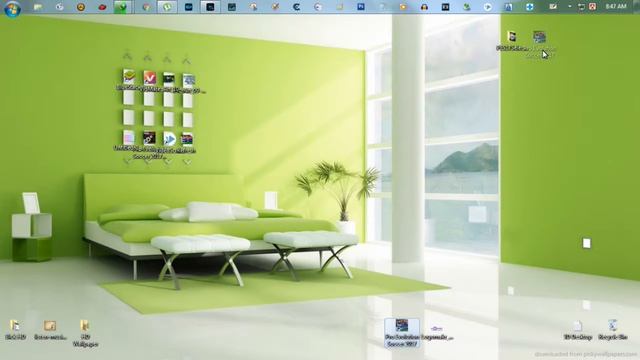Click the red lips-shaped taskbar icon
This screenshot has width=640, height=360.
click(x=102, y=7)
